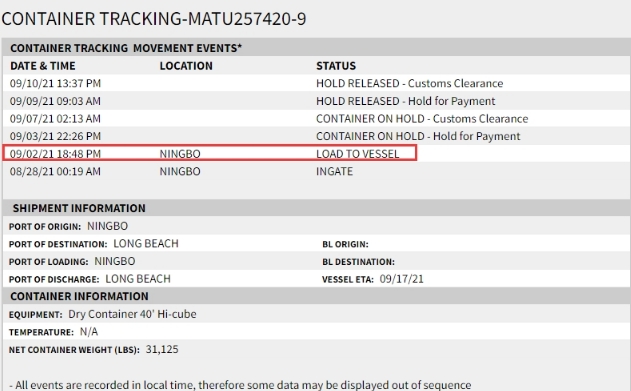Click the Hold Released Customs Clearance status
The width and height of the screenshot is (631, 391).
(x=410, y=83)
